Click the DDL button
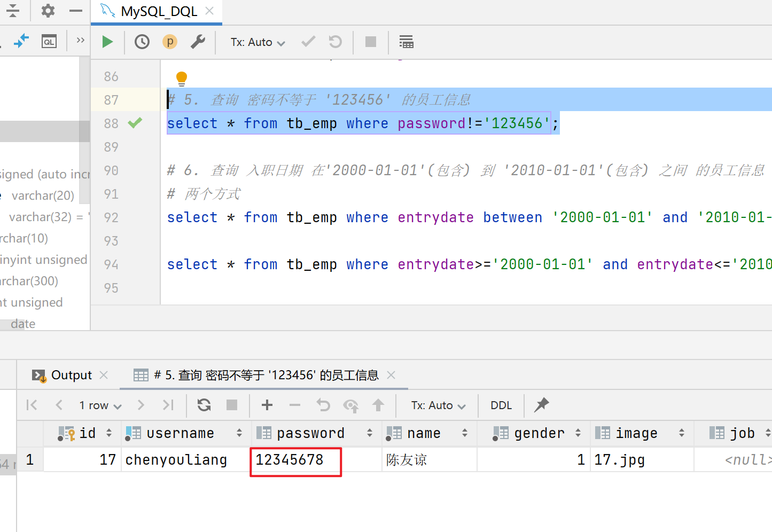The width and height of the screenshot is (772, 532). 501,405
